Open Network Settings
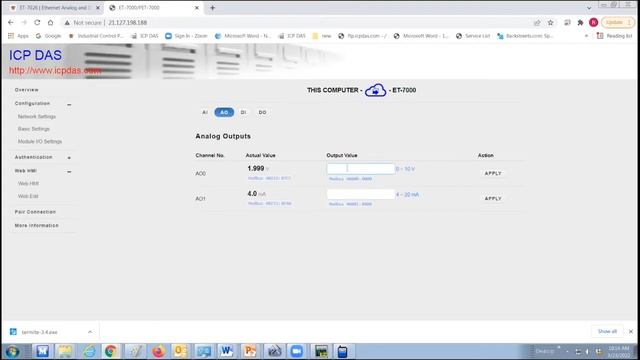 (x=37, y=117)
